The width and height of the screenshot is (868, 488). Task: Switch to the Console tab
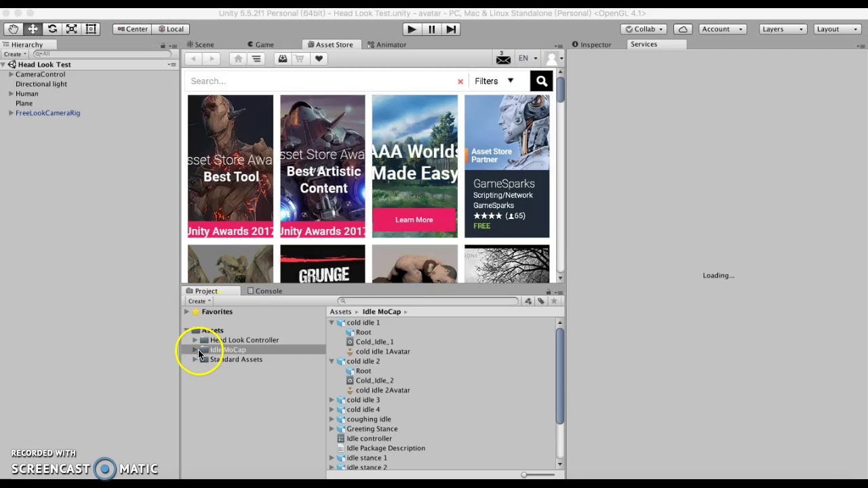click(x=264, y=291)
